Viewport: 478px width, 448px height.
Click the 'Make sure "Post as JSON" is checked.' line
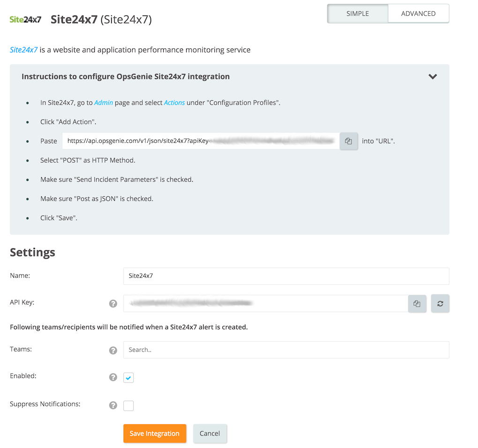97,199
